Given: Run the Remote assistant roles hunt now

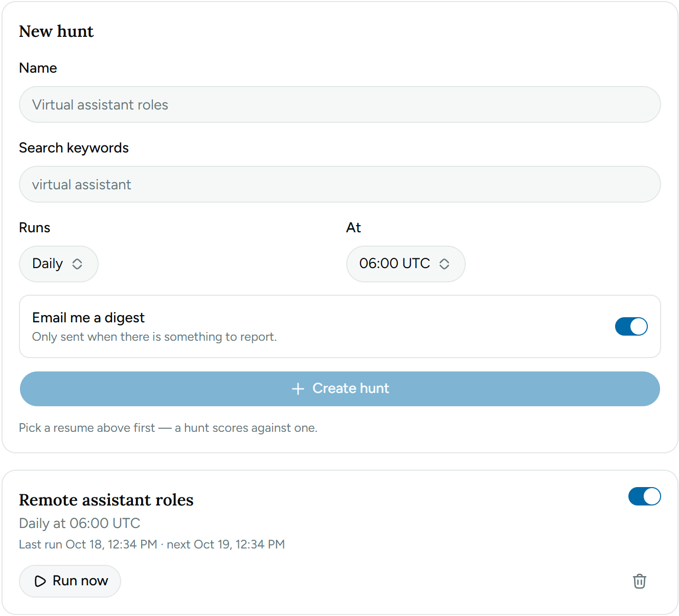Looking at the screenshot, I should [70, 581].
